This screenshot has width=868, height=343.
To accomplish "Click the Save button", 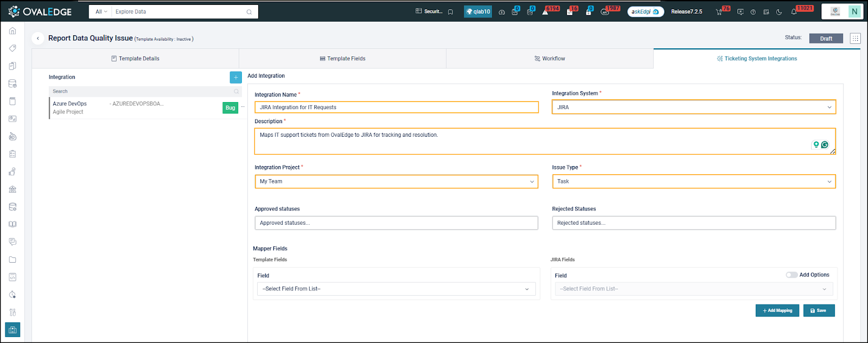I will pyautogui.click(x=819, y=310).
